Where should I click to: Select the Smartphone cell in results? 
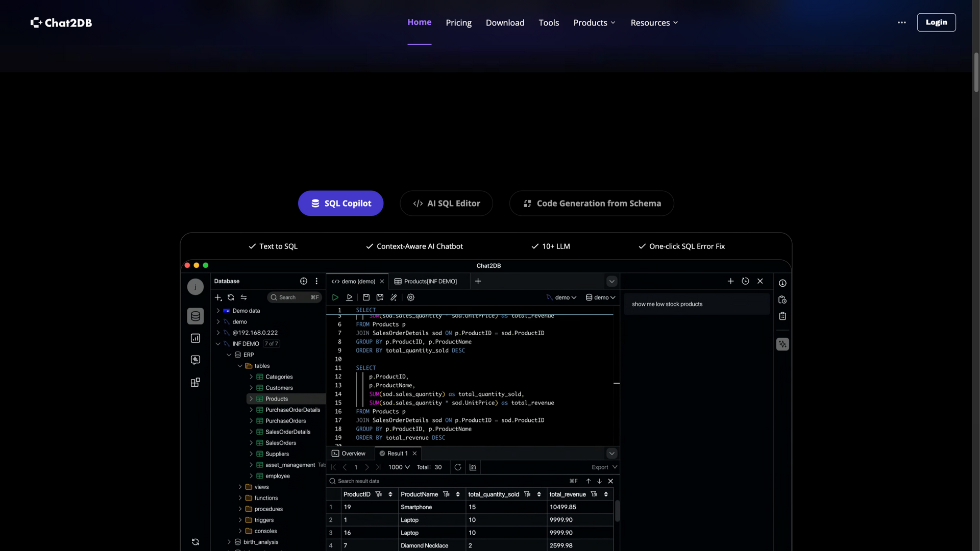[432, 507]
